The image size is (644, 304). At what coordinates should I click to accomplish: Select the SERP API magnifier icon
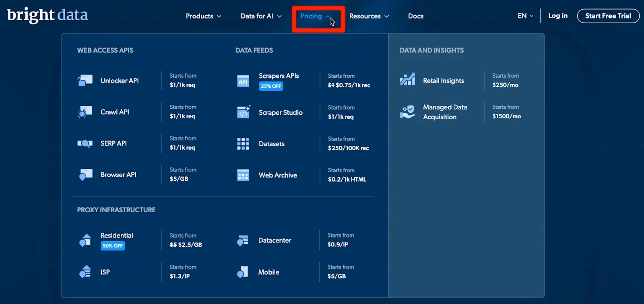pos(85,143)
